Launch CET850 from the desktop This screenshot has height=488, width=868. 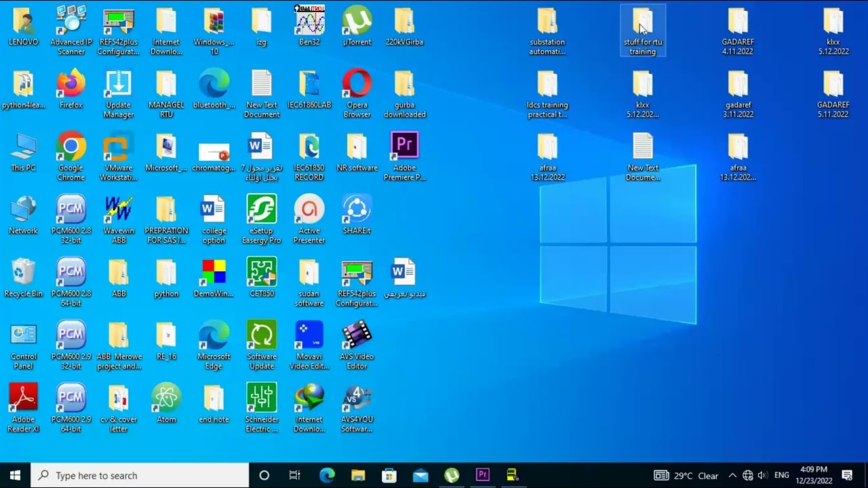pos(262,278)
